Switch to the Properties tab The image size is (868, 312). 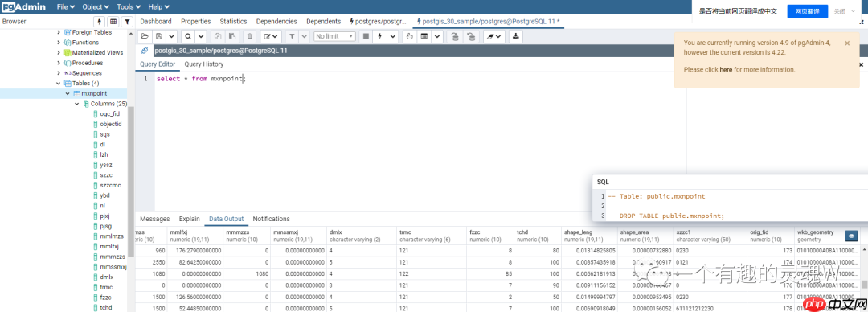coord(196,22)
